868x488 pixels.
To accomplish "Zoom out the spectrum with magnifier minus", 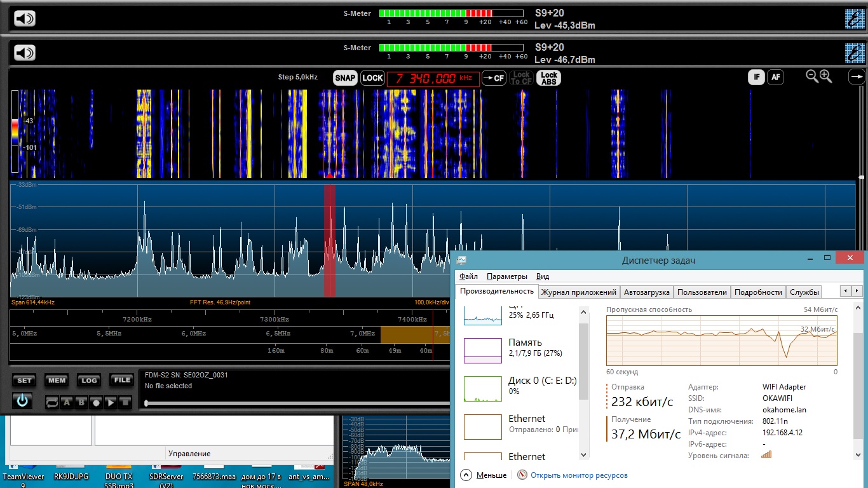I will (x=811, y=76).
